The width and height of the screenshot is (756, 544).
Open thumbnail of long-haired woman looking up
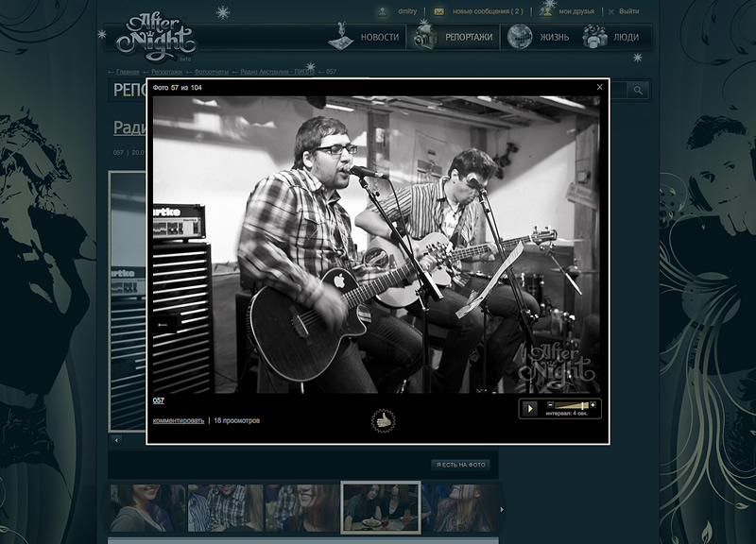coord(459,508)
